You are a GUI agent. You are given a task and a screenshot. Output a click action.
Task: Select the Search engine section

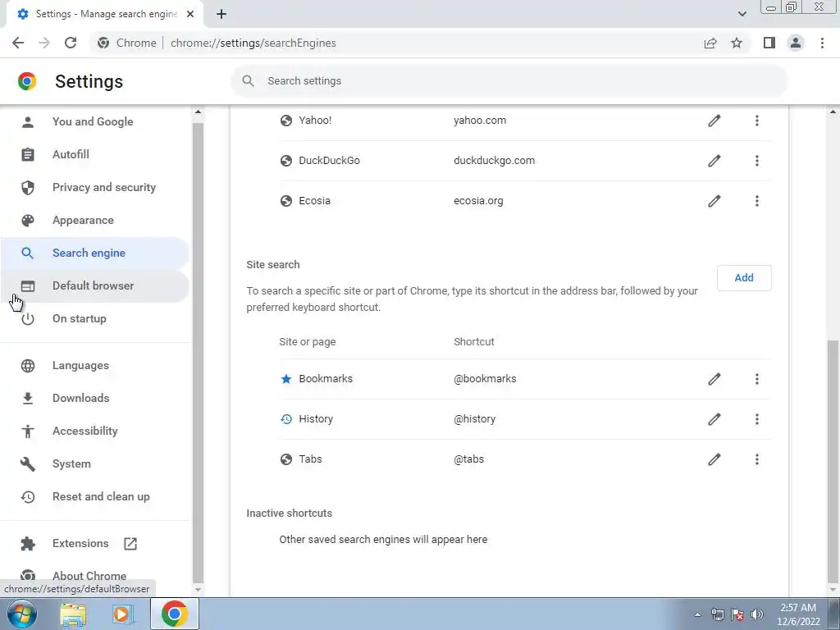[95, 253]
